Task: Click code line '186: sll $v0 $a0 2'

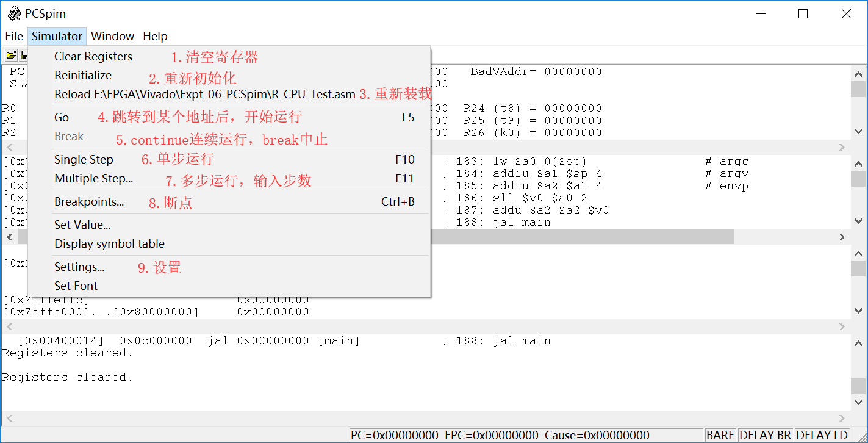Action: click(x=522, y=198)
